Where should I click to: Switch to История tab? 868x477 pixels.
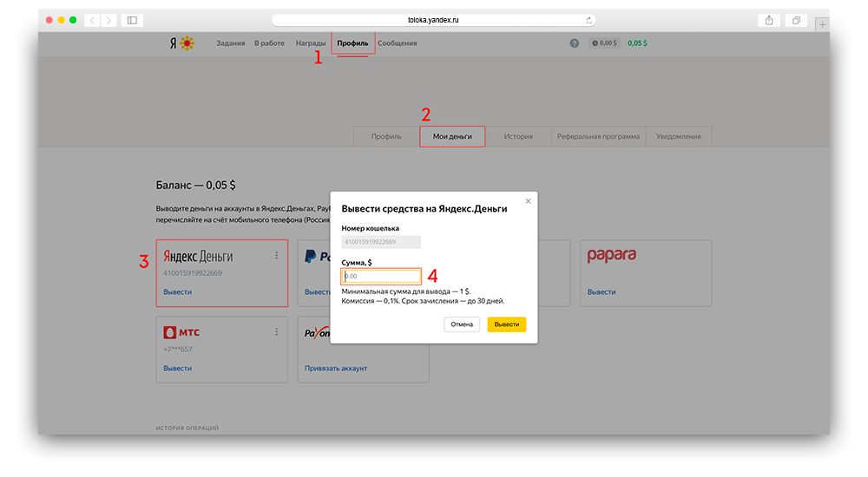tap(518, 137)
